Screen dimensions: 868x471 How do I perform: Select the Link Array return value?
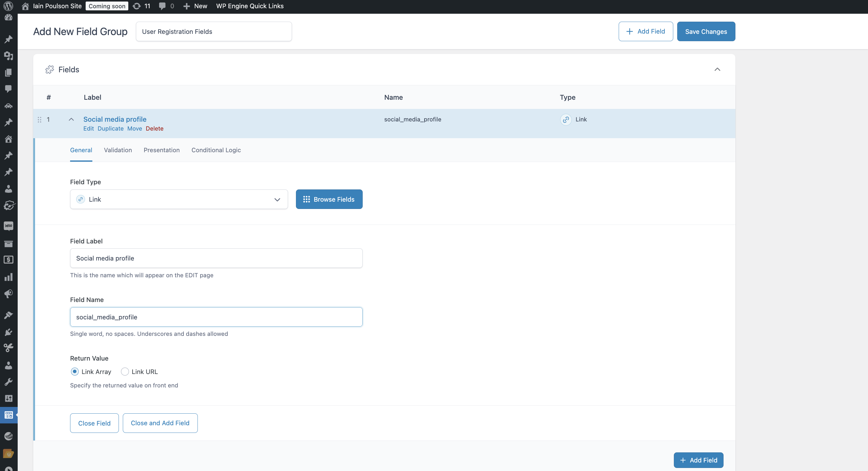tap(75, 372)
